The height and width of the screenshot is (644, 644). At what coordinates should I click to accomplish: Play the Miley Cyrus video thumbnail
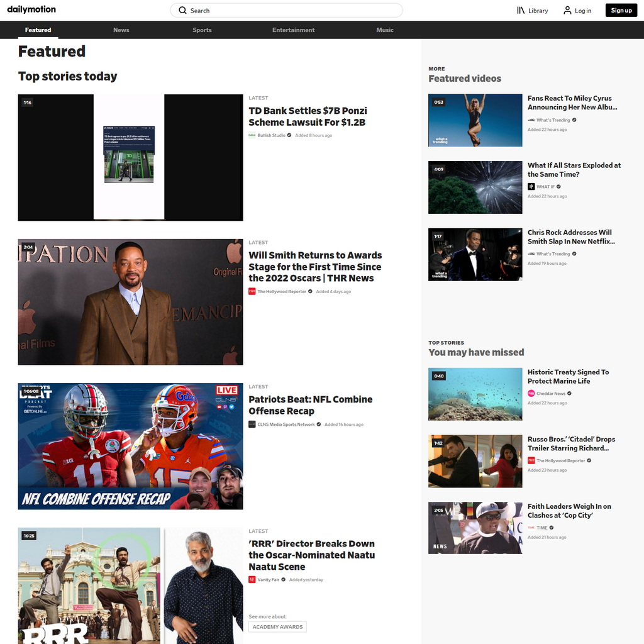point(475,120)
